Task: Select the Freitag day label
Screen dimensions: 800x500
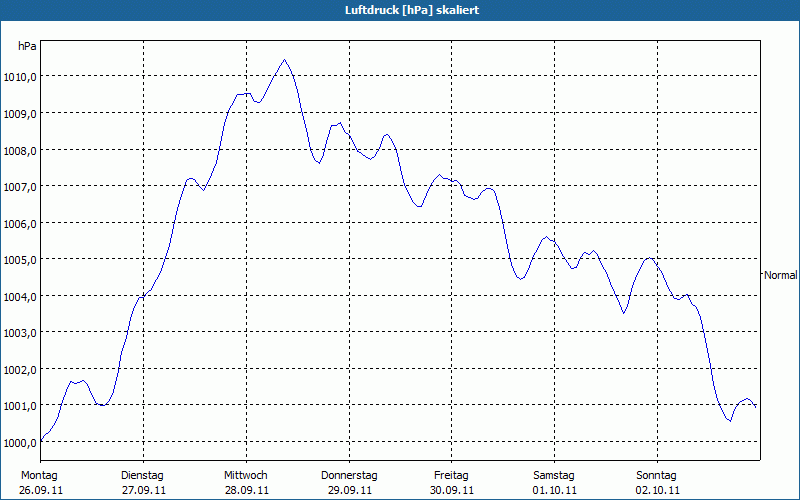Action: point(451,475)
